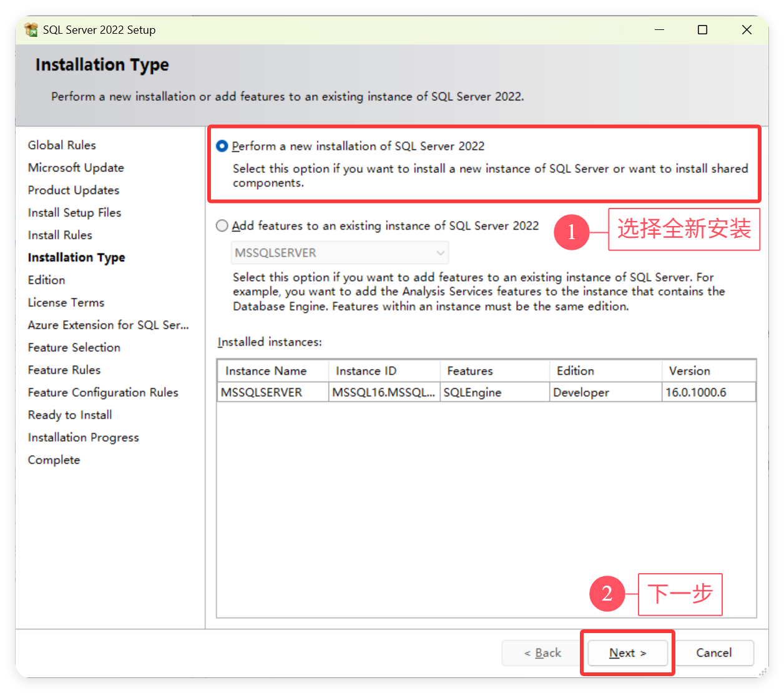Click the Instance Name column header
This screenshot has height=693, width=784.
coord(273,371)
